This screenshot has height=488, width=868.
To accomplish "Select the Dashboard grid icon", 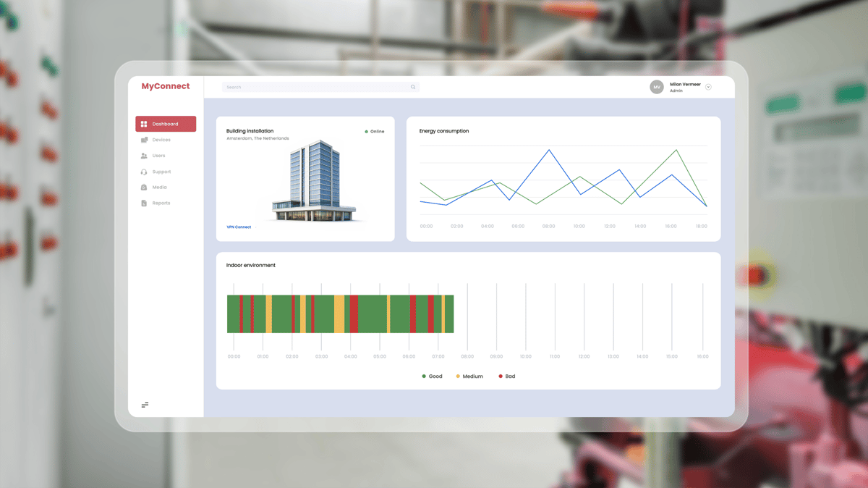I will coord(143,124).
